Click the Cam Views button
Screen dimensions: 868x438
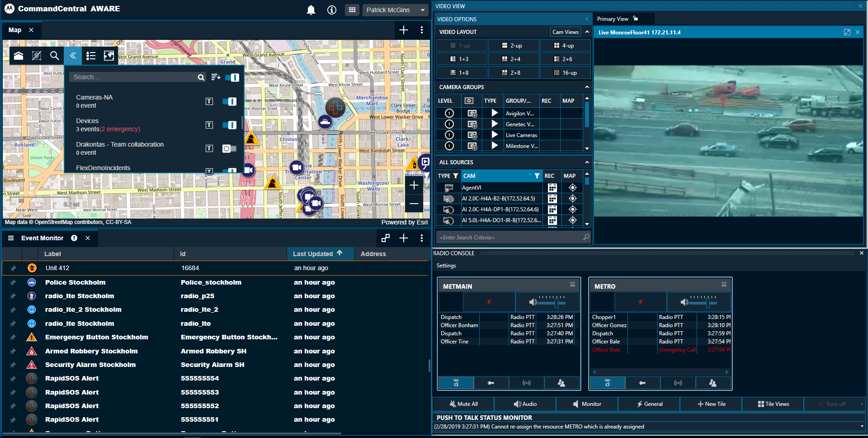coord(566,32)
